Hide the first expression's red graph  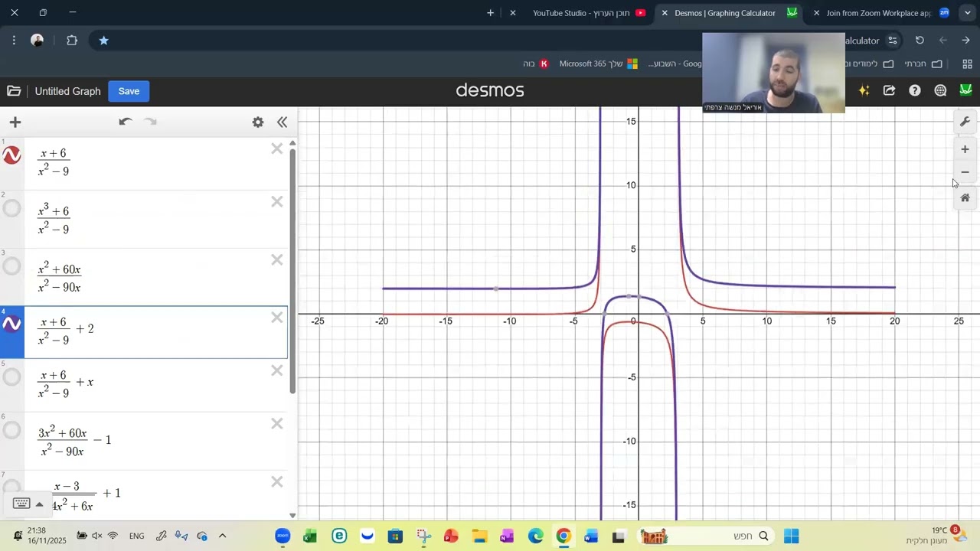coord(11,155)
